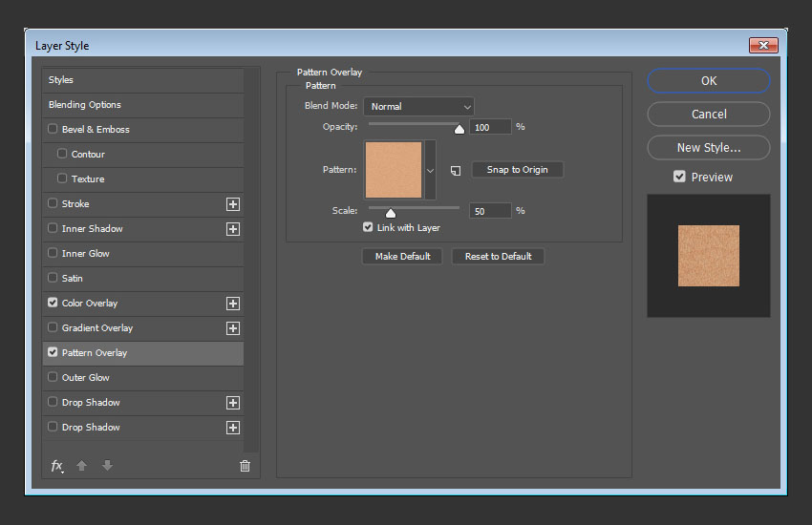Create new preset from current pattern icon
The width and height of the screenshot is (812, 525).
click(x=456, y=170)
